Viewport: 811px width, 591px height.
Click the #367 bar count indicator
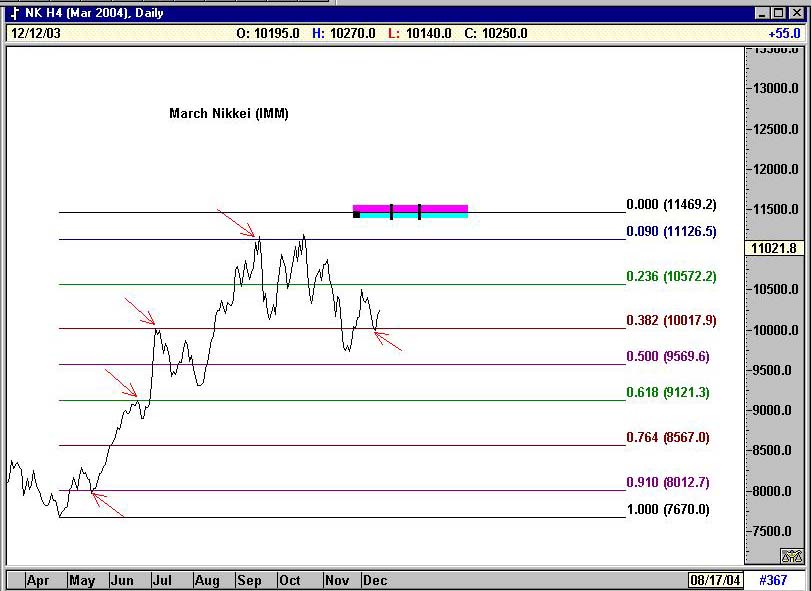(773, 580)
